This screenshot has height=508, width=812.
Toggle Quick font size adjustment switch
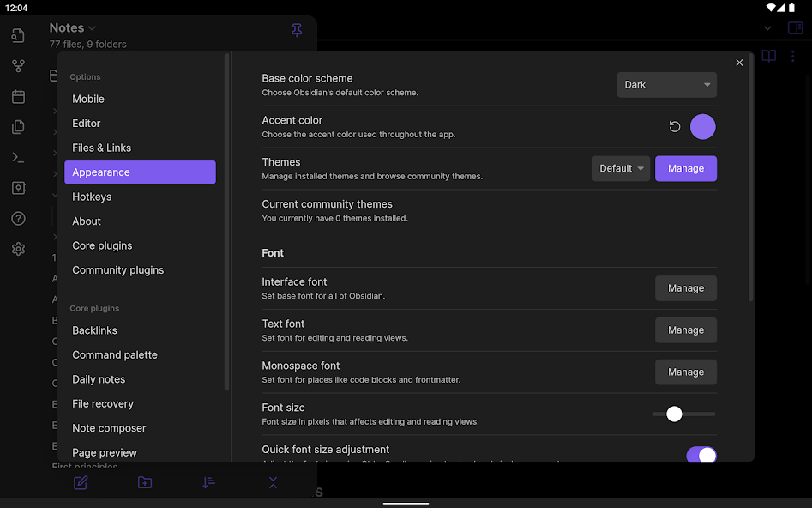pyautogui.click(x=701, y=455)
